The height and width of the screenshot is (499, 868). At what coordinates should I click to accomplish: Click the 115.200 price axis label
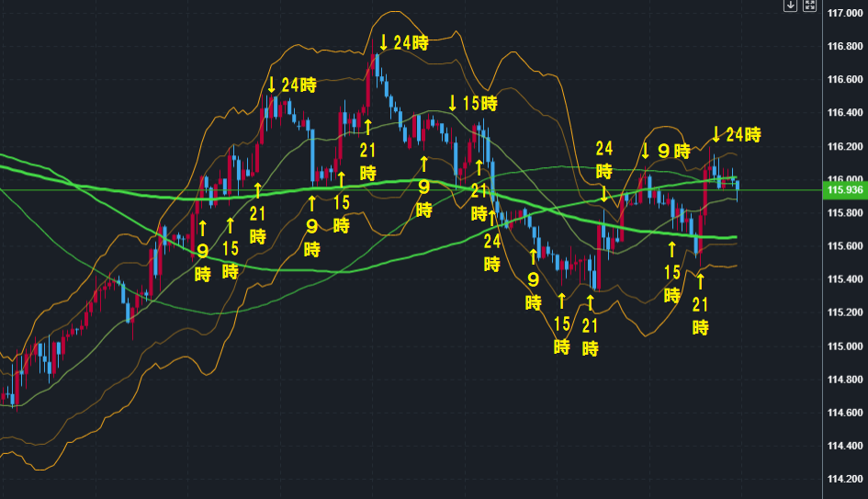point(845,313)
